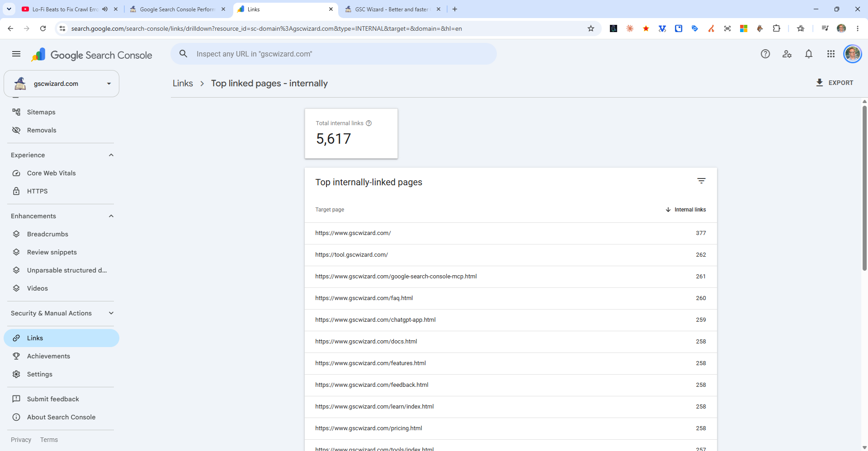Open Core Web Vitals report
868x451 pixels.
point(61,173)
